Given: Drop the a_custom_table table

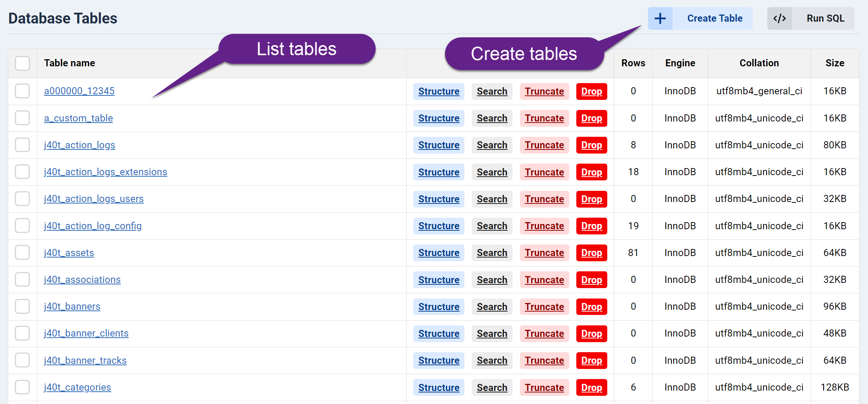Looking at the screenshot, I should click(592, 118).
